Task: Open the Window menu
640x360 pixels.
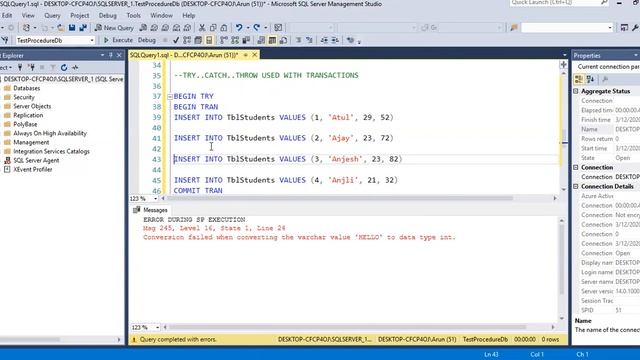Action: (x=161, y=16)
